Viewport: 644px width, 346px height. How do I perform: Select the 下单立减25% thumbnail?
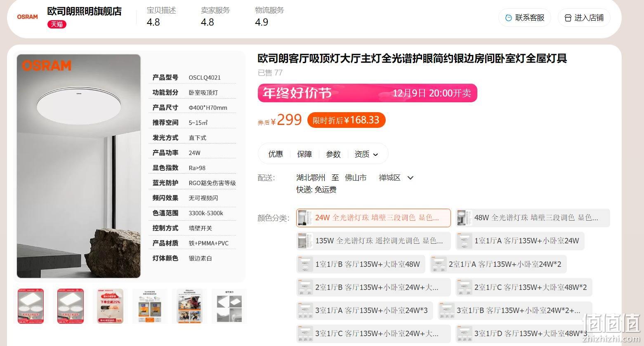[110, 306]
